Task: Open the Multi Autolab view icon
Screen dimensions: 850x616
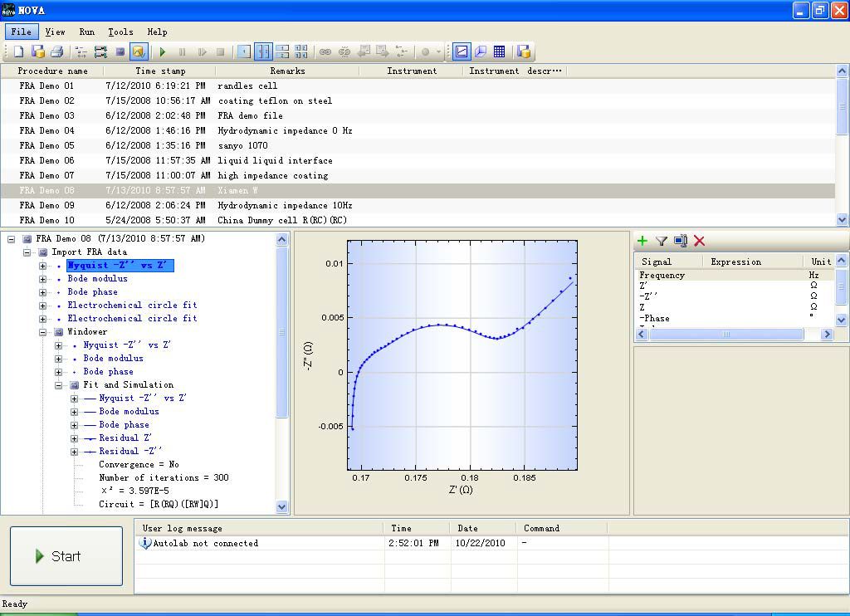Action: click(x=100, y=51)
